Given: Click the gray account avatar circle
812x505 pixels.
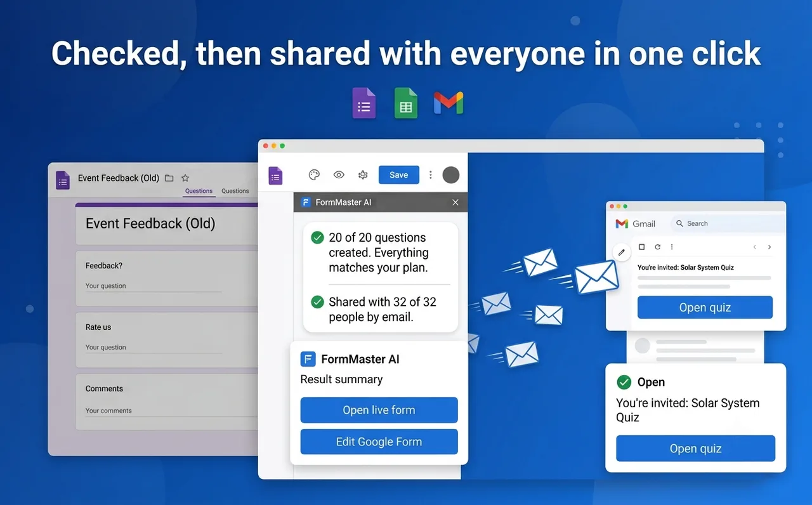Looking at the screenshot, I should click(x=451, y=175).
